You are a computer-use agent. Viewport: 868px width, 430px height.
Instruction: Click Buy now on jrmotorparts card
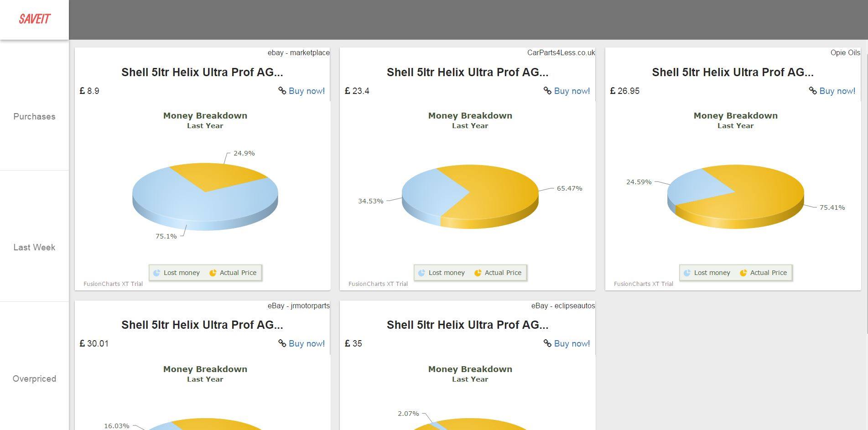(x=307, y=343)
